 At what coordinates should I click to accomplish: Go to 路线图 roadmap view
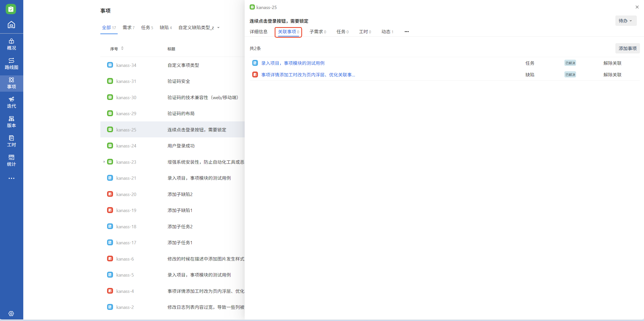point(11,64)
